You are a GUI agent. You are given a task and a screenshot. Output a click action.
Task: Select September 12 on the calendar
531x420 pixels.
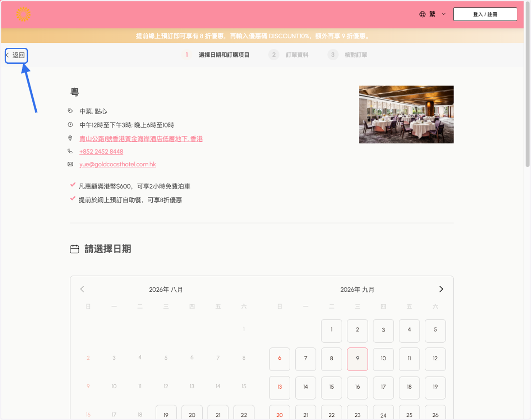click(x=435, y=359)
